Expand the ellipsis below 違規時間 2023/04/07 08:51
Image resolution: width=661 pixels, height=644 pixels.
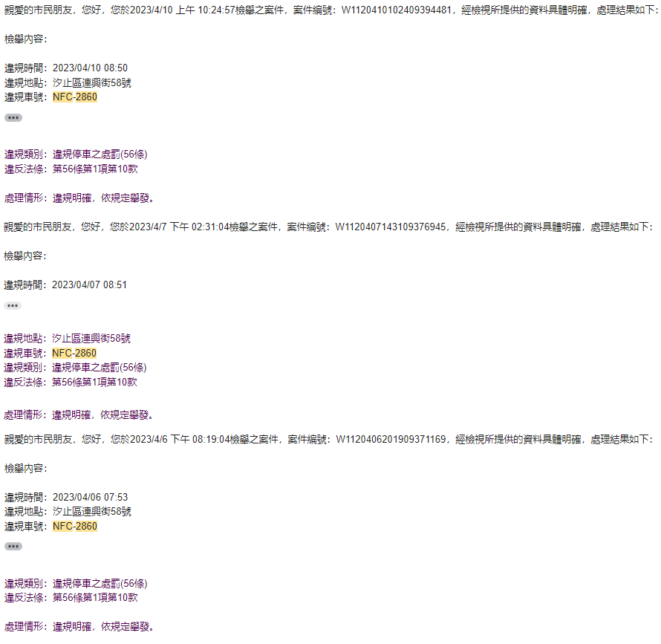tap(13, 306)
